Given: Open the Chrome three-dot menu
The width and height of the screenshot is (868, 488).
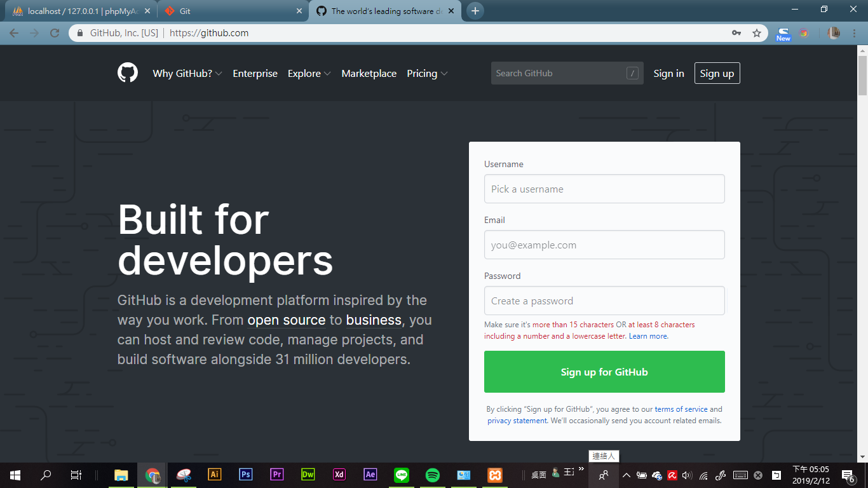Looking at the screenshot, I should 853,33.
